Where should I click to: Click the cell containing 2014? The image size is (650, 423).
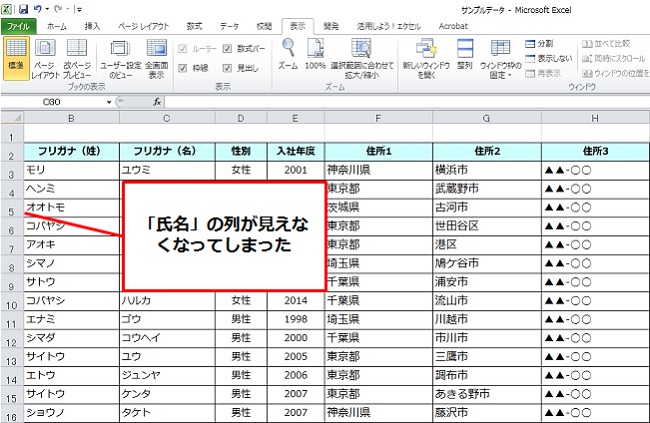(296, 301)
